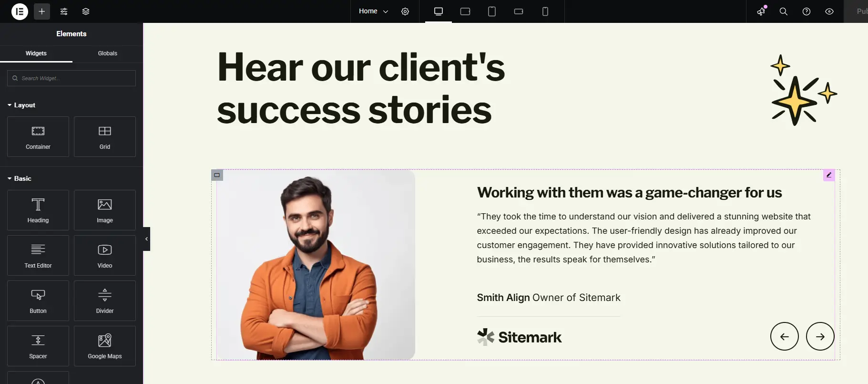
Task: Focus the Search Widget field
Action: (71, 78)
